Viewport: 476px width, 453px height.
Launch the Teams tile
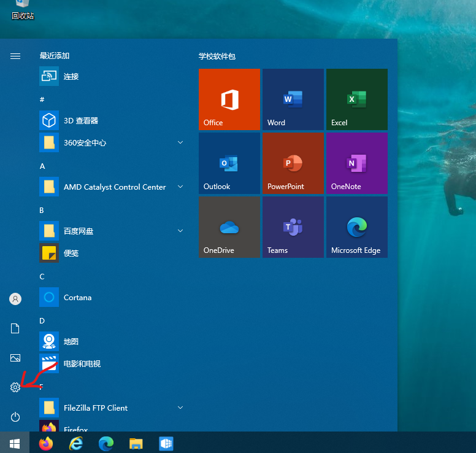click(x=293, y=227)
